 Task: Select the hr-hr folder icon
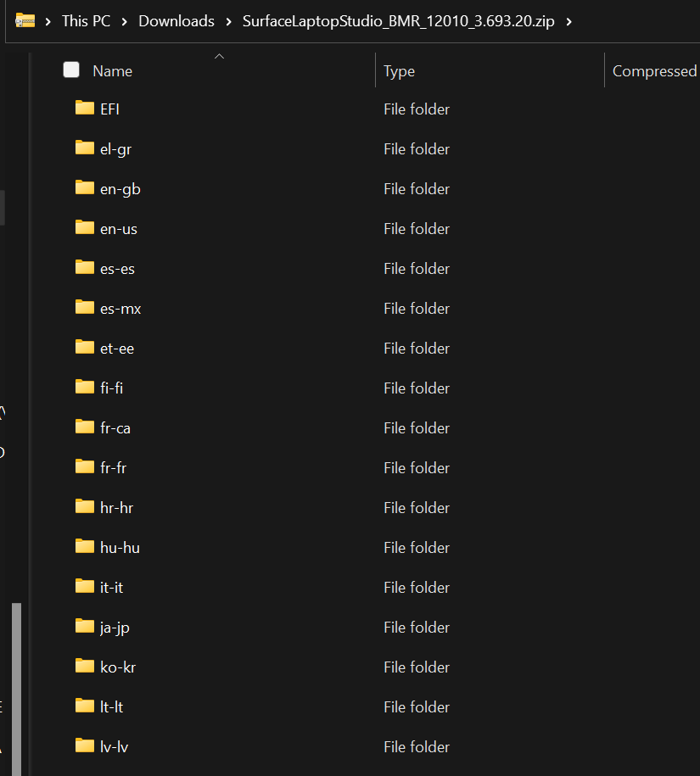point(85,506)
